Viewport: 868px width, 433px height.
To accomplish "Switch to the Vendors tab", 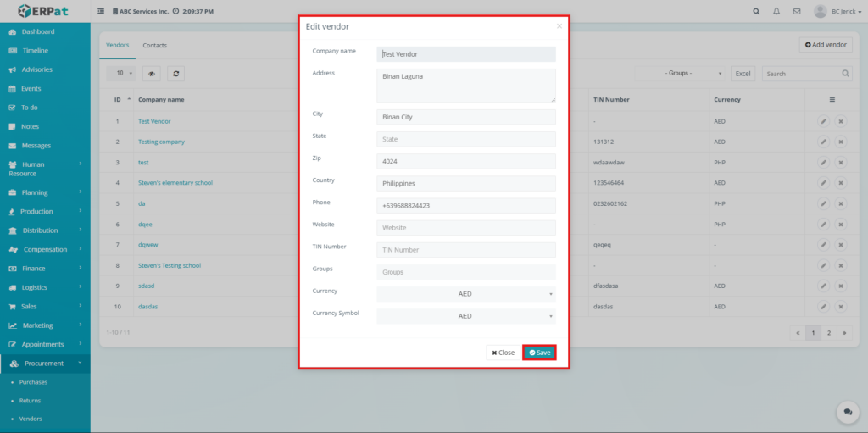I will [117, 46].
